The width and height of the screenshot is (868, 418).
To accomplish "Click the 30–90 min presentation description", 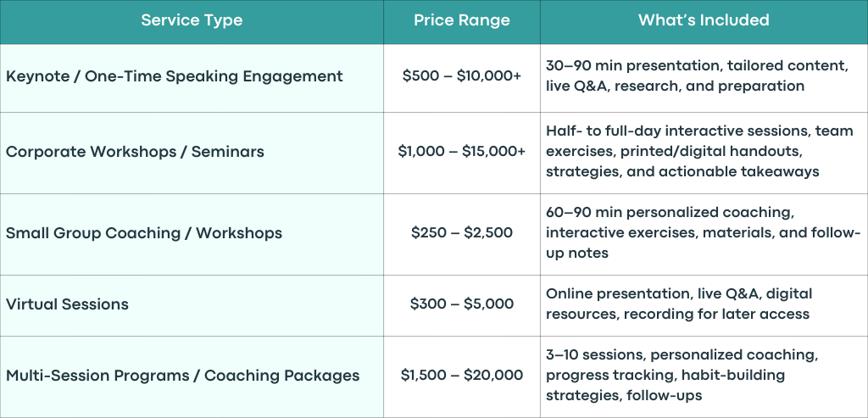I will pos(697,75).
